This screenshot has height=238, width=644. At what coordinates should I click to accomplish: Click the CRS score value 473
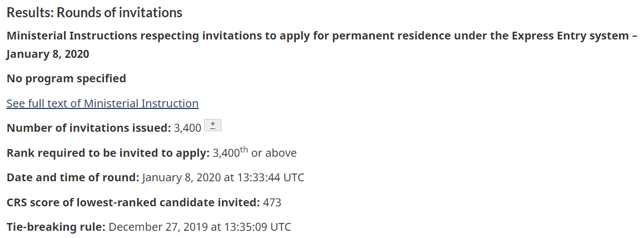(x=272, y=202)
